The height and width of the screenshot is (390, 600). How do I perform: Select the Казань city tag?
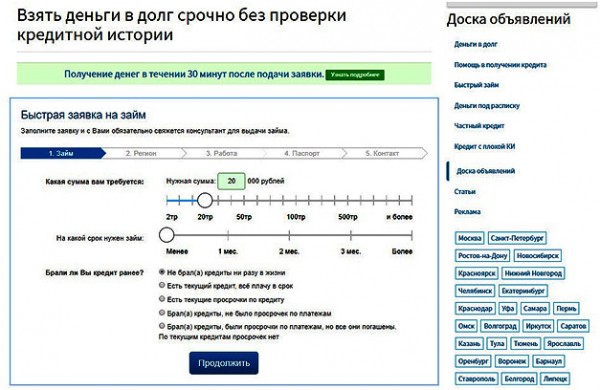click(x=469, y=344)
